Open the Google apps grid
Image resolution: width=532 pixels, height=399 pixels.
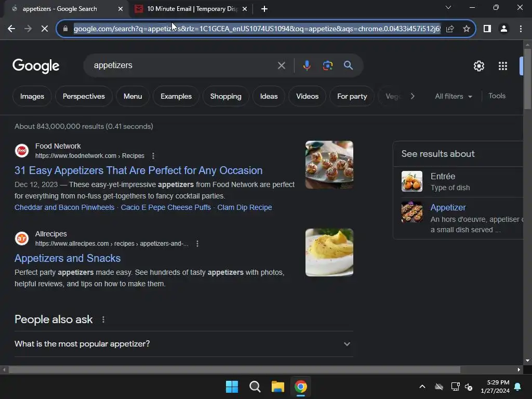(503, 66)
